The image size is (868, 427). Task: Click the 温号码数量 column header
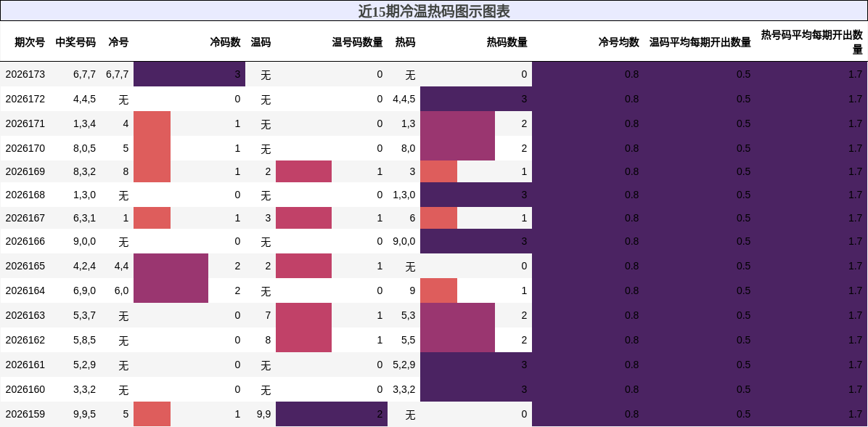pos(357,42)
